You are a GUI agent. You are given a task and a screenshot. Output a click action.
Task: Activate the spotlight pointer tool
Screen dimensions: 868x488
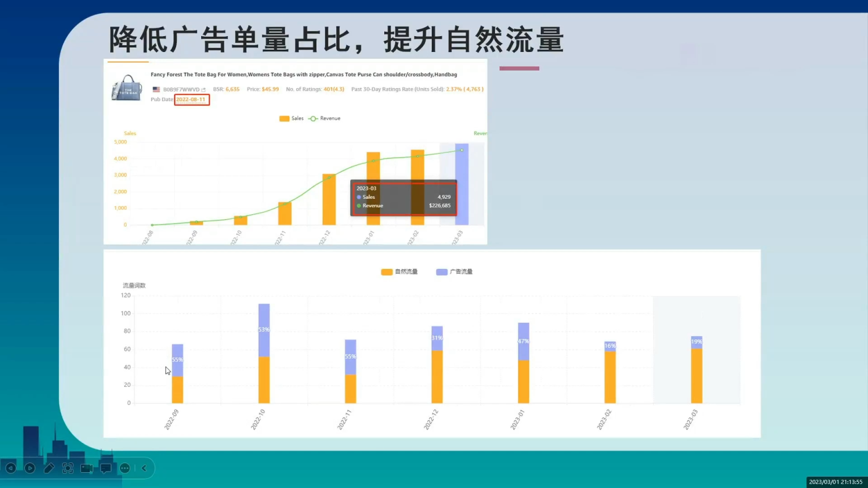[68, 468]
